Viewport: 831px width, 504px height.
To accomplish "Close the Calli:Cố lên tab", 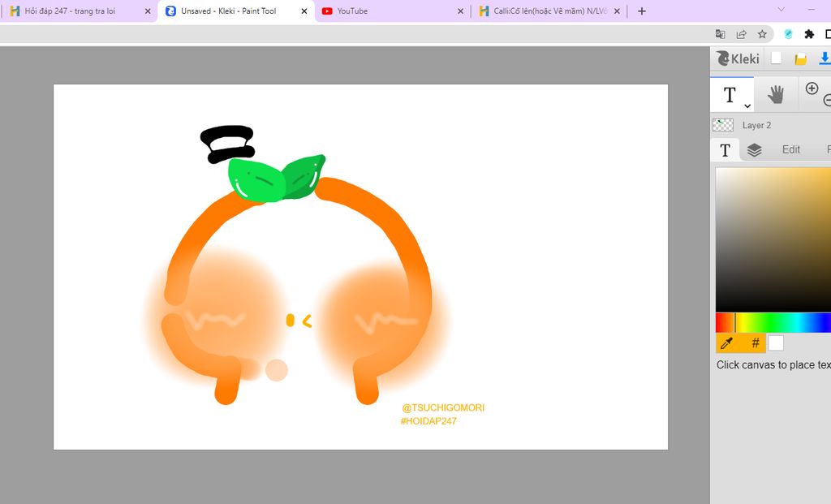I will click(617, 11).
